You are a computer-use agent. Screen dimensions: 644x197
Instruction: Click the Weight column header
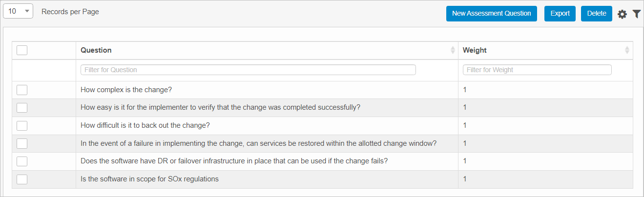[475, 50]
